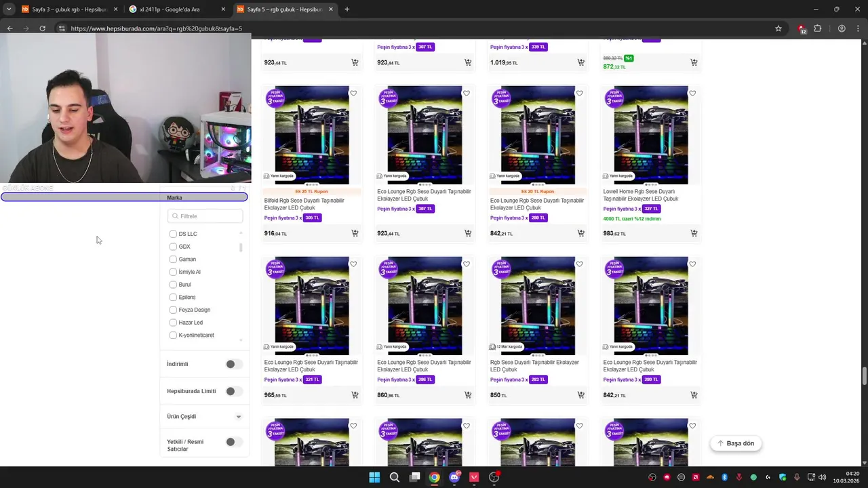868x488 pixels.
Task: Add the 872,32 TL discounted product to cart
Action: click(694, 62)
